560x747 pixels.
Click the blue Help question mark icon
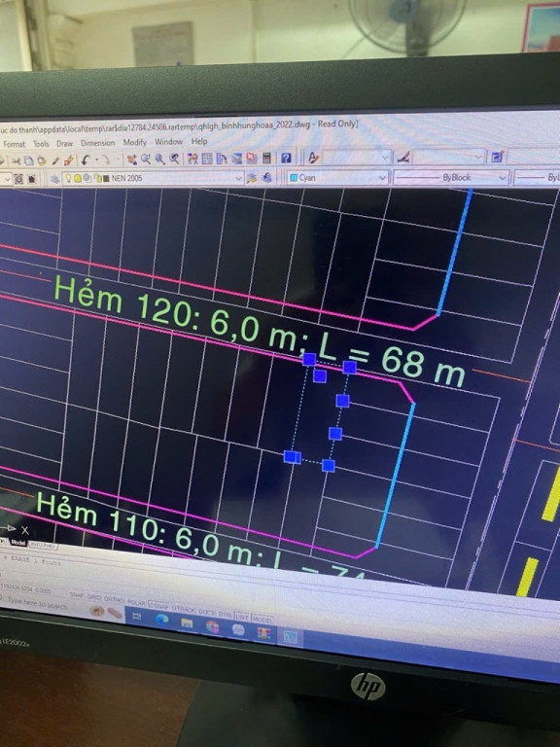coord(286,158)
